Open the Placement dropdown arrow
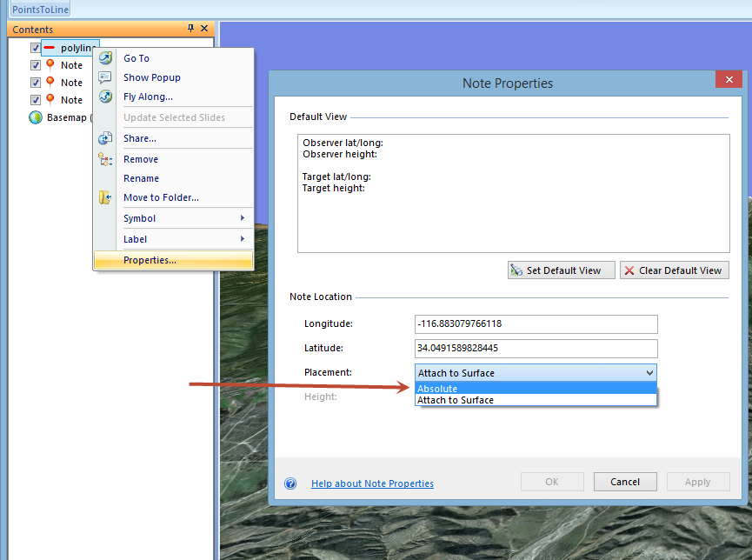The width and height of the screenshot is (752, 560). coord(649,373)
